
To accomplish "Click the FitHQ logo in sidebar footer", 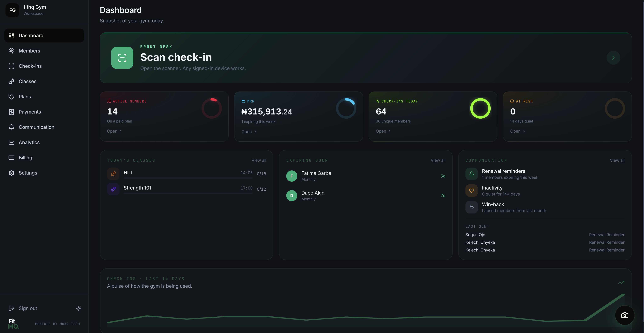I will (x=14, y=324).
